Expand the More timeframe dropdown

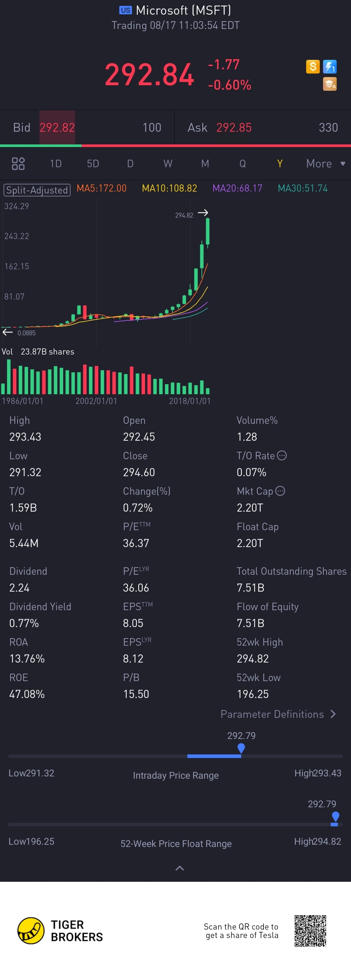click(x=326, y=164)
